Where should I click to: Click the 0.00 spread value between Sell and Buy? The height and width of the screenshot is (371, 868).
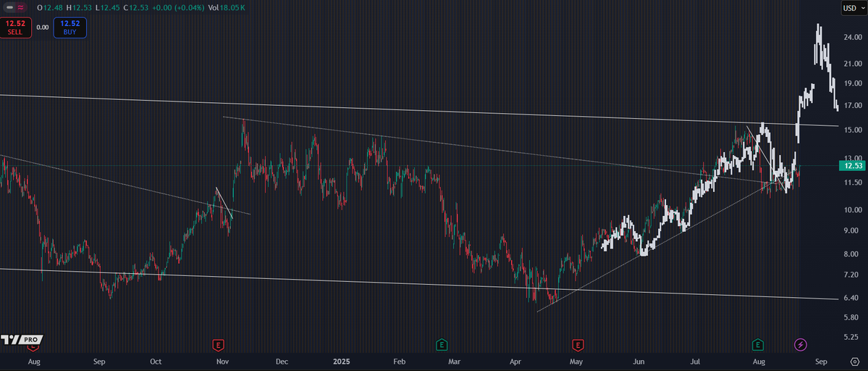click(42, 27)
